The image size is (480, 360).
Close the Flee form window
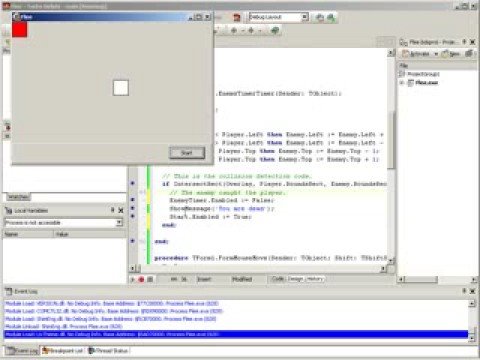(207, 17)
